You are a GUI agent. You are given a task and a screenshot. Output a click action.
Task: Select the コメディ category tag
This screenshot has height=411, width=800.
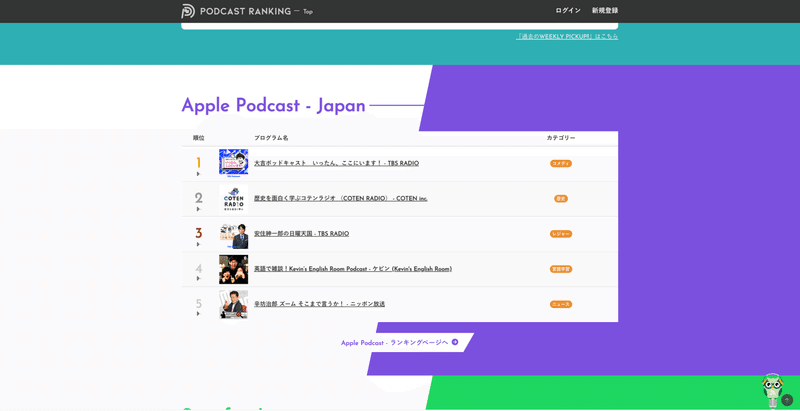tap(561, 164)
